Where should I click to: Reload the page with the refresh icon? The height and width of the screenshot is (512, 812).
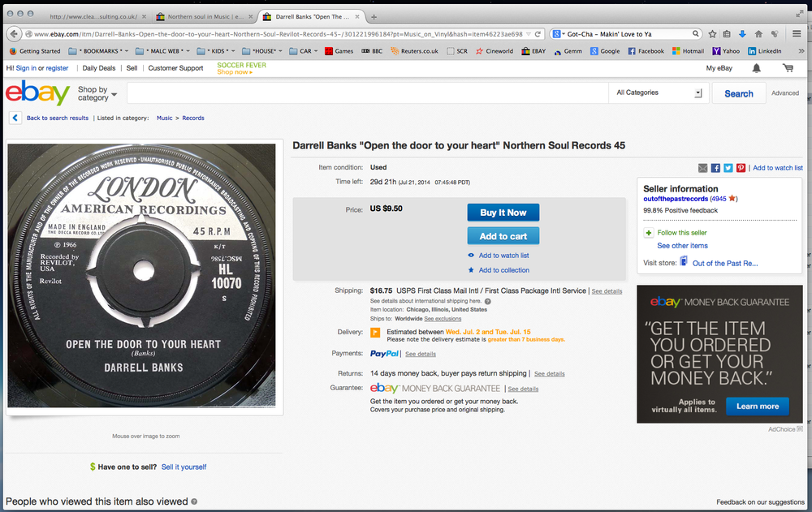538,34
